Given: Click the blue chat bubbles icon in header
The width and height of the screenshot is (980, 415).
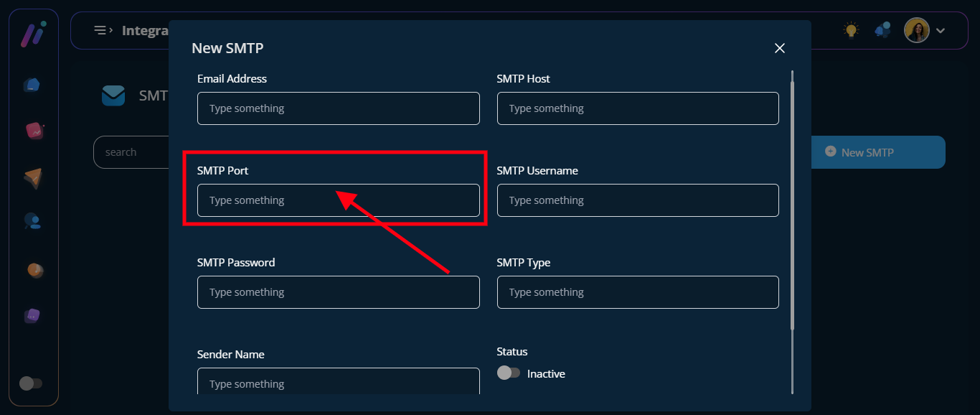Looking at the screenshot, I should pyautogui.click(x=882, y=30).
